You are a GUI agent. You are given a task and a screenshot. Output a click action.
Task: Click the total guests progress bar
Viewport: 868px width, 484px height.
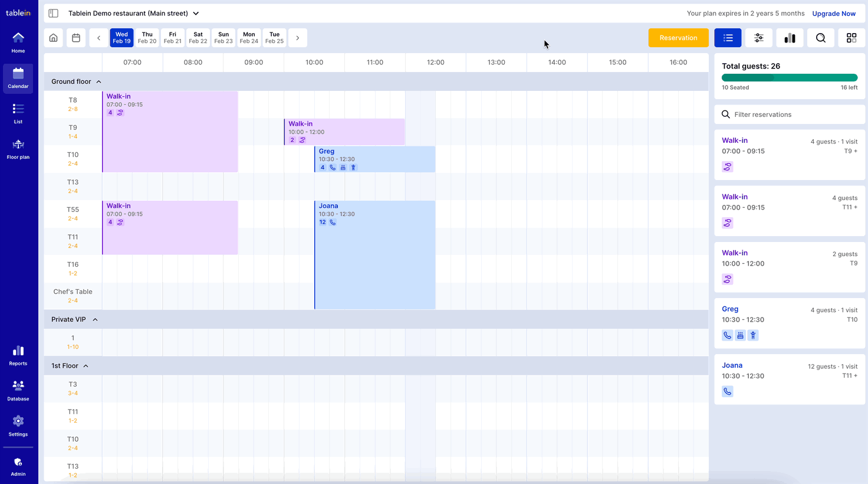(x=789, y=78)
